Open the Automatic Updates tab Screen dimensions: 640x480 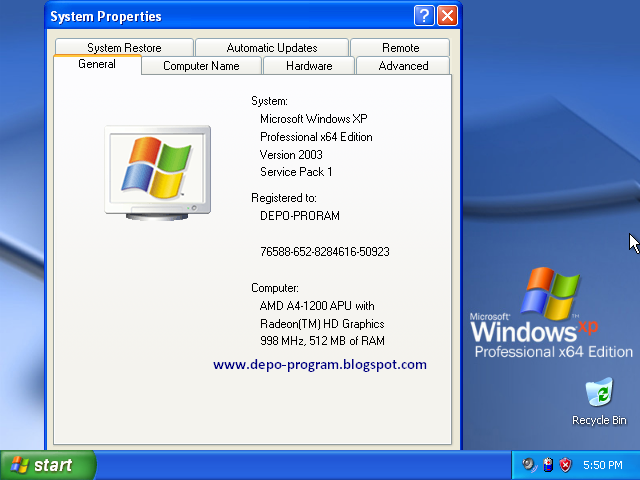tap(272, 47)
